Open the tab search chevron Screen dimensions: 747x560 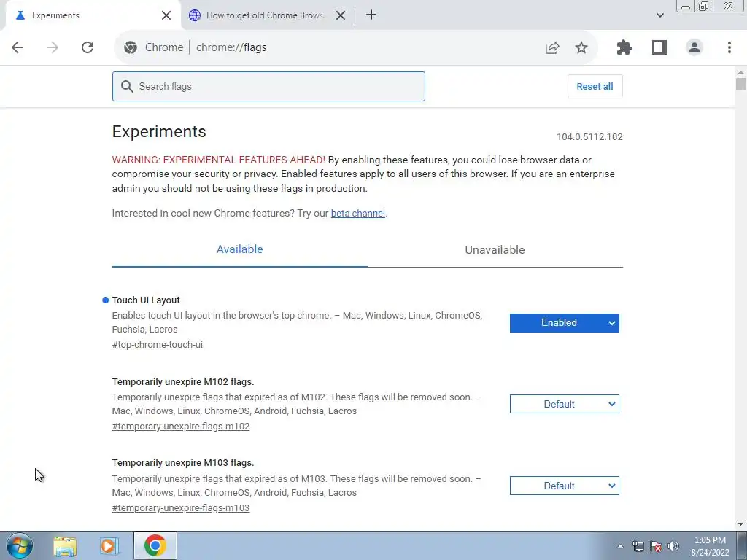tap(659, 15)
